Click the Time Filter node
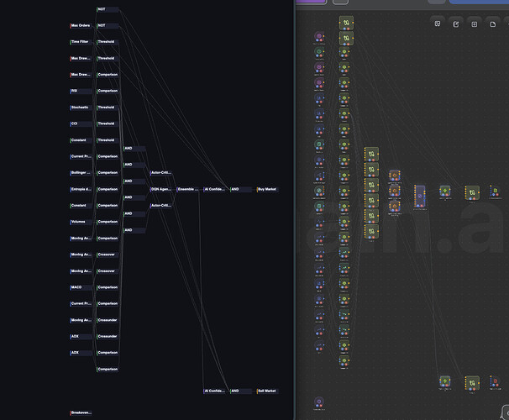The width and height of the screenshot is (509, 420). click(x=81, y=41)
